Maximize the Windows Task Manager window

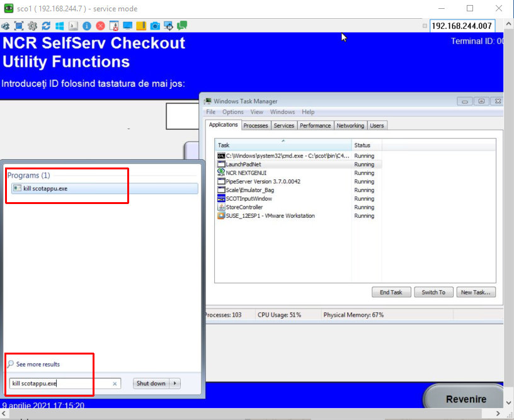tap(481, 101)
